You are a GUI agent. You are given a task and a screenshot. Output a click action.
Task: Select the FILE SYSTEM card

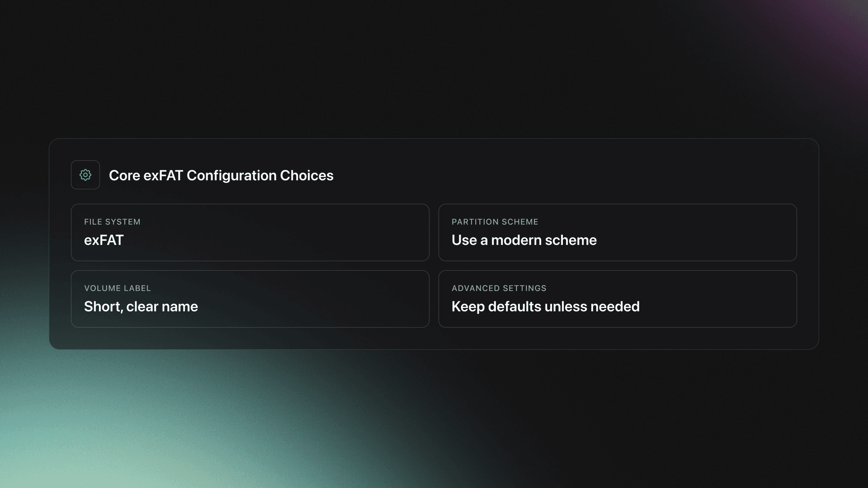pyautogui.click(x=250, y=232)
